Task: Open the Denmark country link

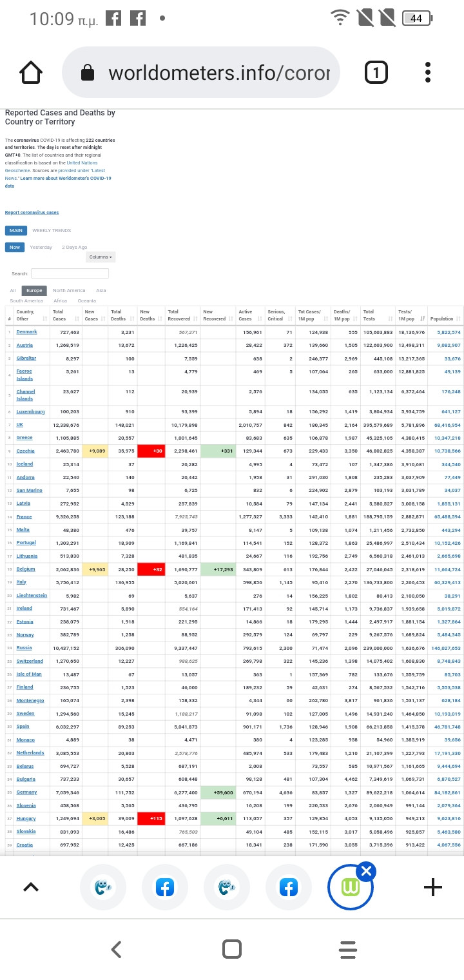Action: (26, 332)
